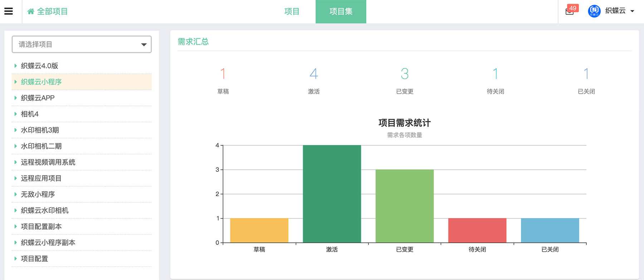The image size is (644, 280).
Task: Click the 需求各项数量 chart subtitle
Action: click(x=405, y=135)
